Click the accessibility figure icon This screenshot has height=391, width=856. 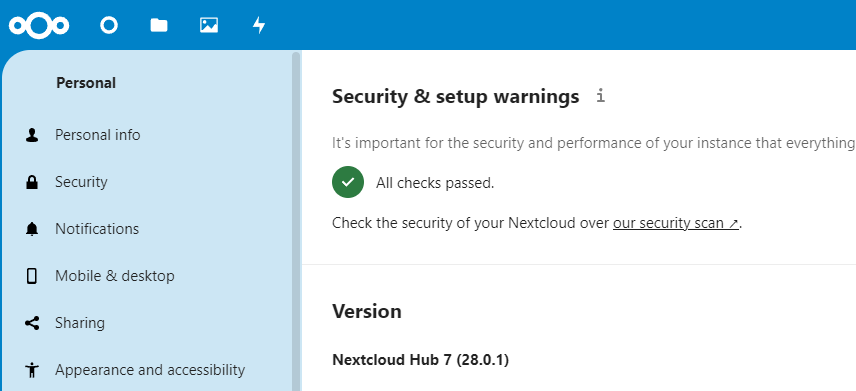coord(32,370)
